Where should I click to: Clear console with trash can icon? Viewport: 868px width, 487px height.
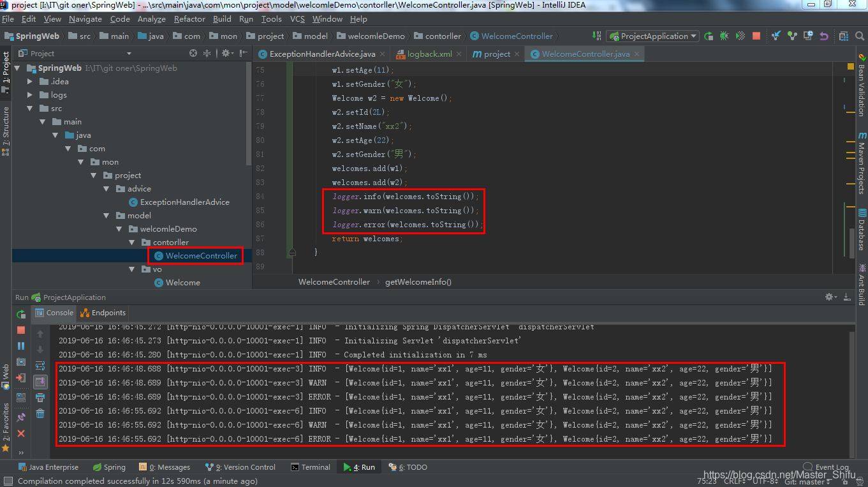[40, 414]
